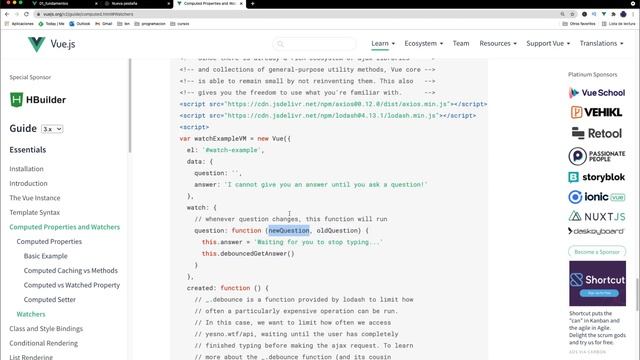Click the Retool sponsor logo
640x360 pixels.
(597, 133)
